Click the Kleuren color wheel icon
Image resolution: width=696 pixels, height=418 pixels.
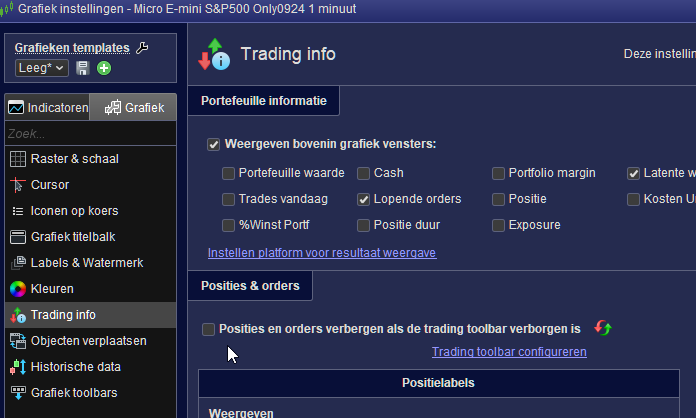click(18, 289)
